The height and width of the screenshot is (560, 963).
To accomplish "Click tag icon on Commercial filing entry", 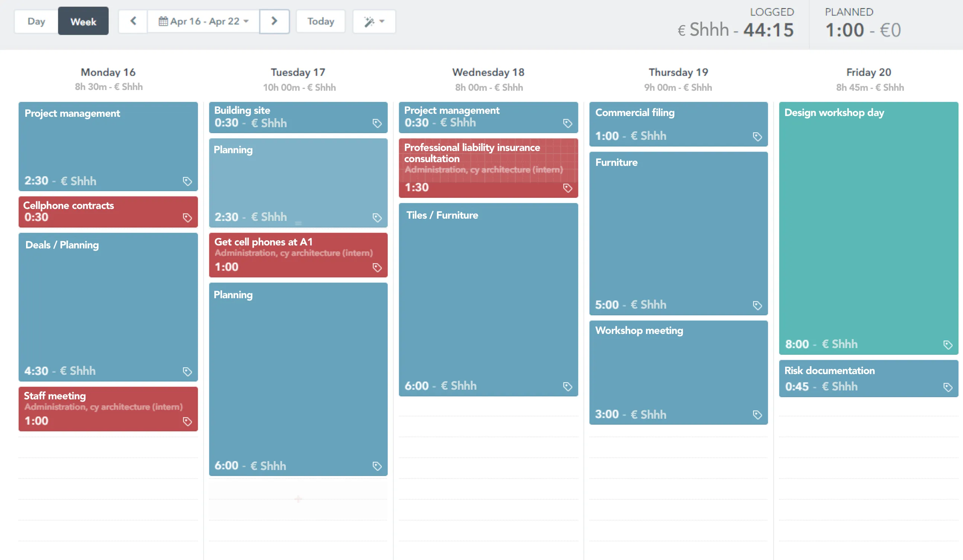I will pos(757,136).
